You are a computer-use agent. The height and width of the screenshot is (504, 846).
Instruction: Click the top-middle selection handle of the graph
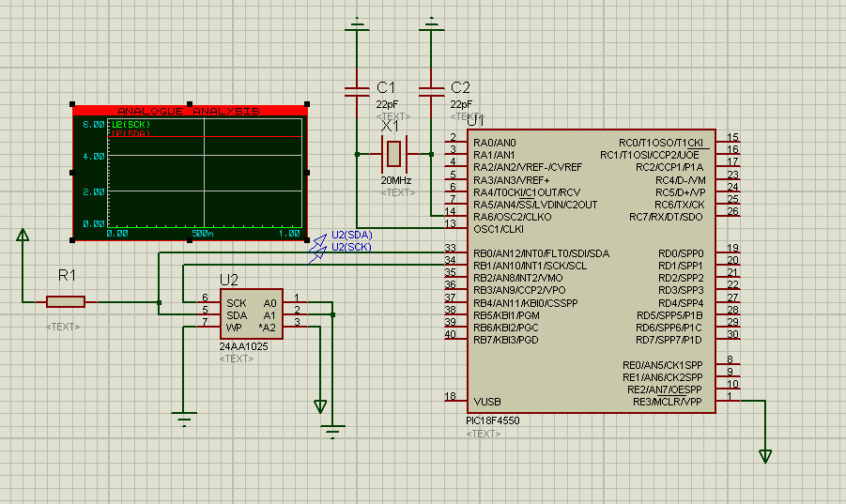click(190, 104)
